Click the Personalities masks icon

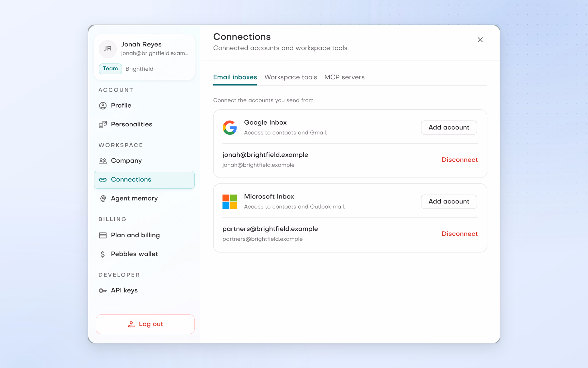103,124
